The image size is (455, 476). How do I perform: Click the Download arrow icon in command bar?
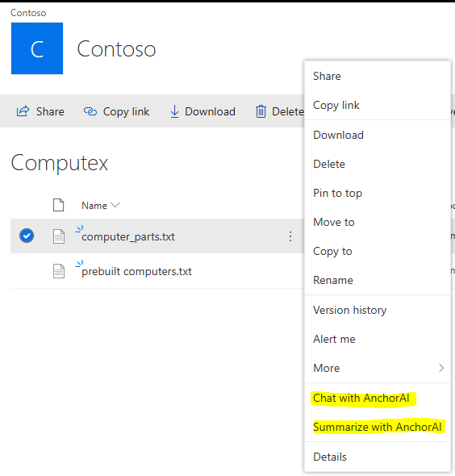point(174,111)
